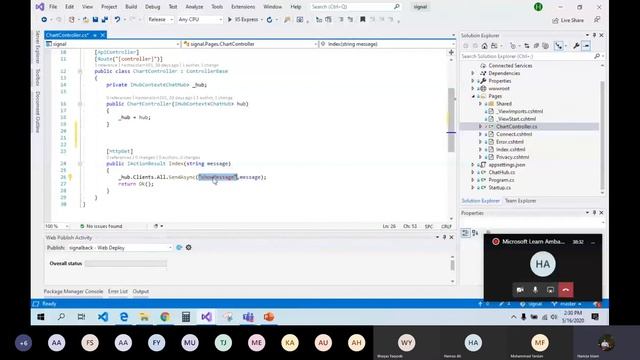
Task: Open Microsoft Edge from the taskbar
Action: tap(124, 317)
